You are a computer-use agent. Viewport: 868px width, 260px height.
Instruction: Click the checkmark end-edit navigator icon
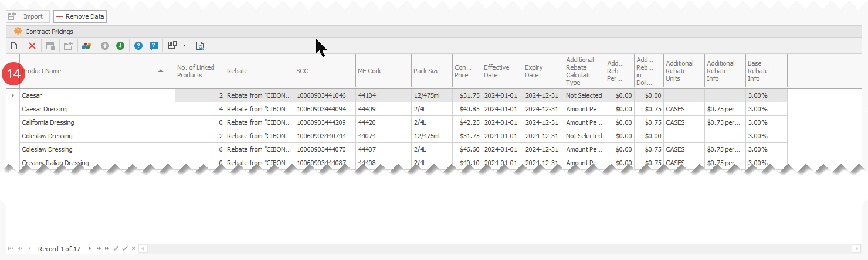[x=125, y=249]
